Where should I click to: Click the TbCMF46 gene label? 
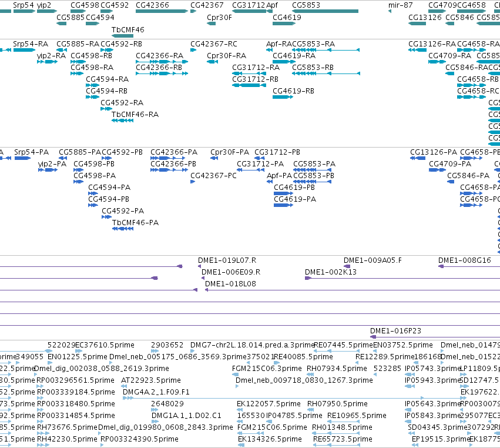(128, 29)
